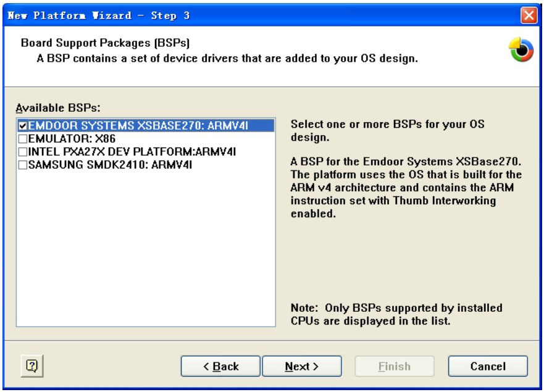The height and width of the screenshot is (392, 544).
Task: Close the wizard with the red X
Action: 529,15
